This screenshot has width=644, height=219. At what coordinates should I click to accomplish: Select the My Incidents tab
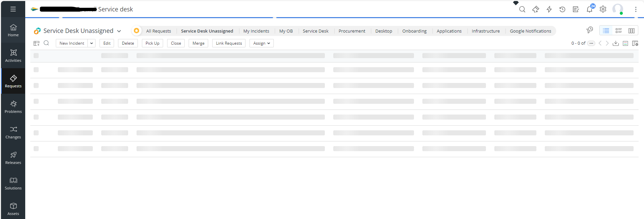pos(256,31)
